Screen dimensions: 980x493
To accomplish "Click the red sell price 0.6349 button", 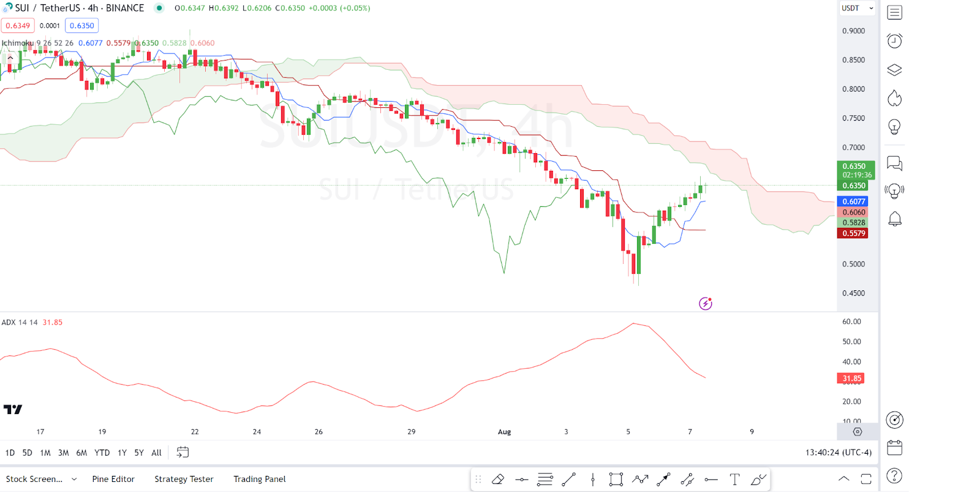I will click(18, 26).
